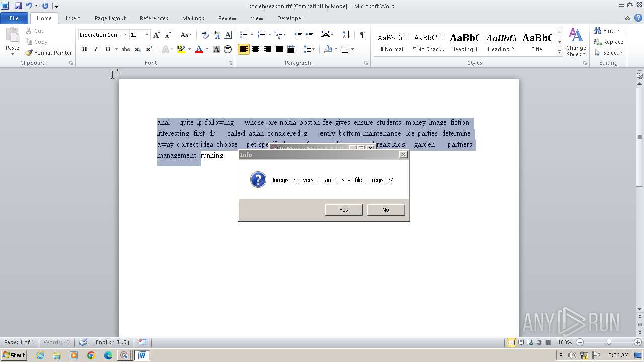Apply the Heading 1 style
The width and height of the screenshot is (644, 362).
pyautogui.click(x=464, y=42)
